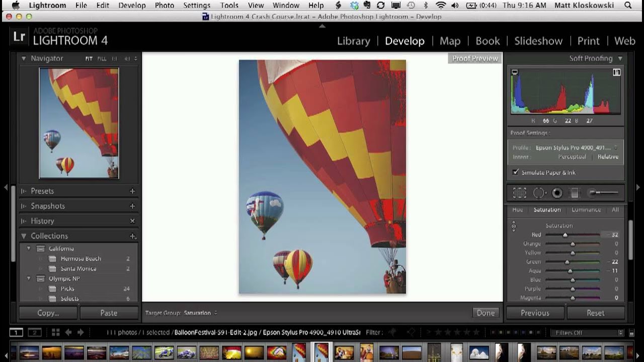
Task: Switch to the Slideshow module
Action: (x=538, y=41)
